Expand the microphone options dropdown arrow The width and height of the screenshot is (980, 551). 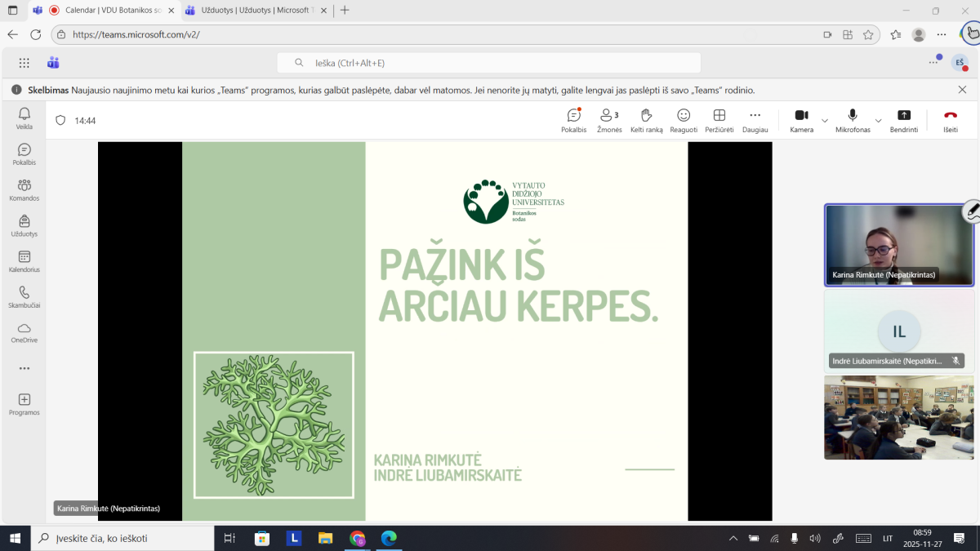click(x=878, y=121)
